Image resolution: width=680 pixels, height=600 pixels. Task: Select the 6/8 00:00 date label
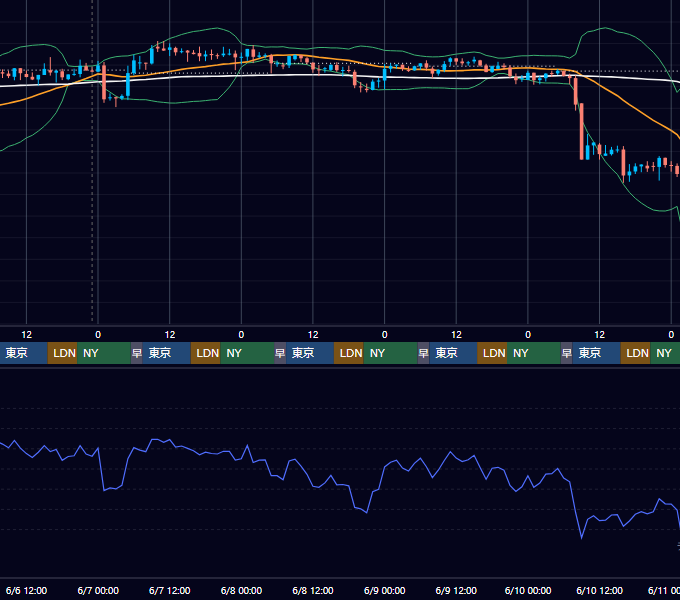click(x=241, y=590)
